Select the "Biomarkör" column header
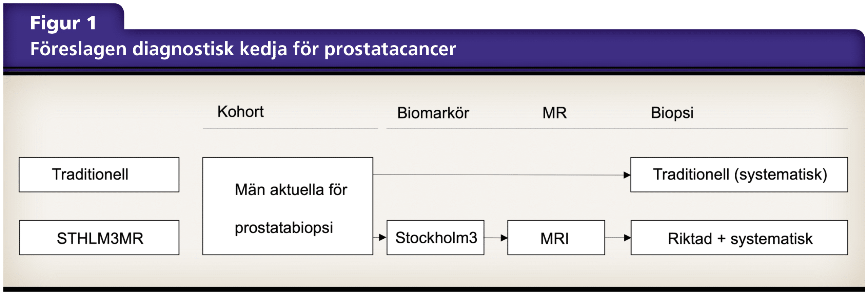The image size is (868, 296). tap(433, 113)
